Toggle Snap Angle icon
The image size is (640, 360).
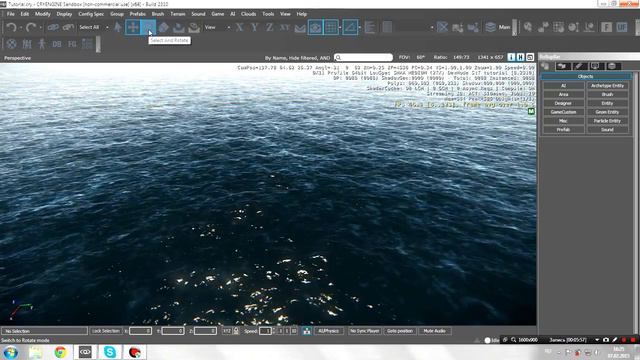pos(350,27)
